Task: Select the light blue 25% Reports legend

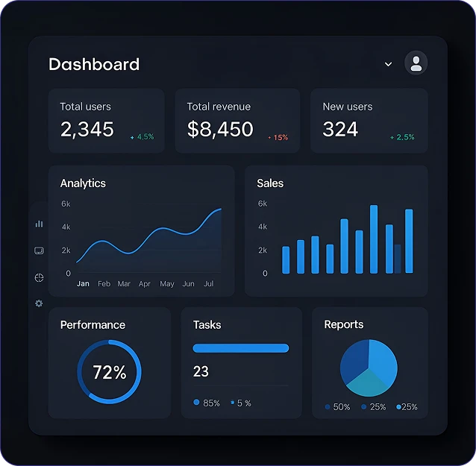Action: (407, 407)
